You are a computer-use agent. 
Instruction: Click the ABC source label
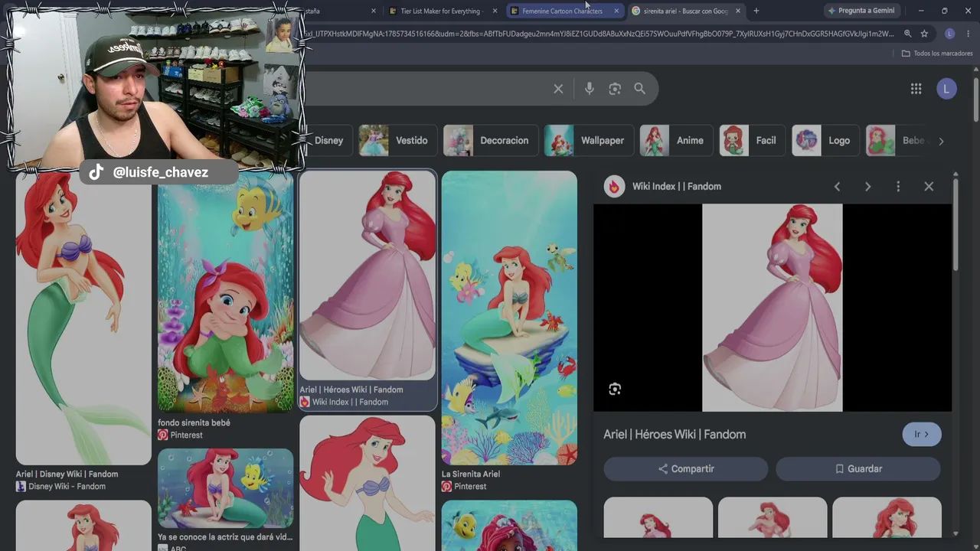point(178,547)
